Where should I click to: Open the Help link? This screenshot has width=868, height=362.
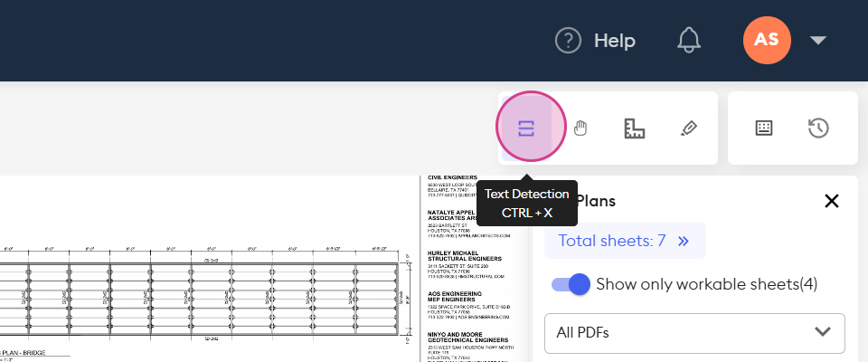[615, 41]
